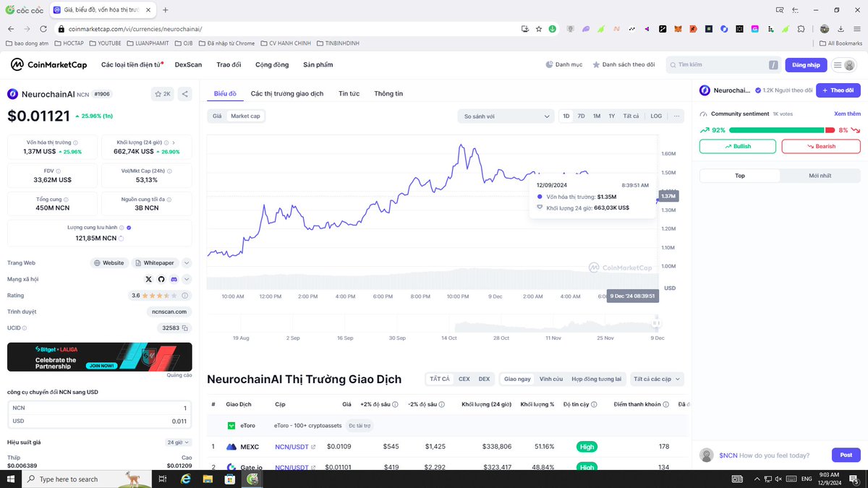Viewport: 868px width, 488px height.
Task: Click the Windows Task View icon
Action: 163,479
